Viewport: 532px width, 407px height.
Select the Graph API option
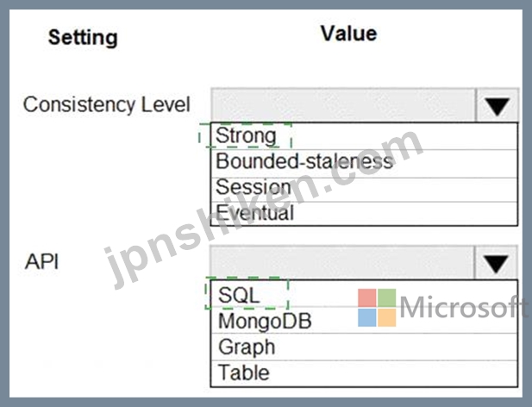(x=364, y=347)
